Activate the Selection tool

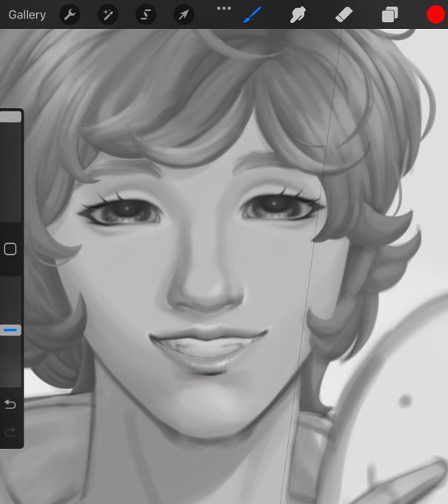pyautogui.click(x=146, y=15)
